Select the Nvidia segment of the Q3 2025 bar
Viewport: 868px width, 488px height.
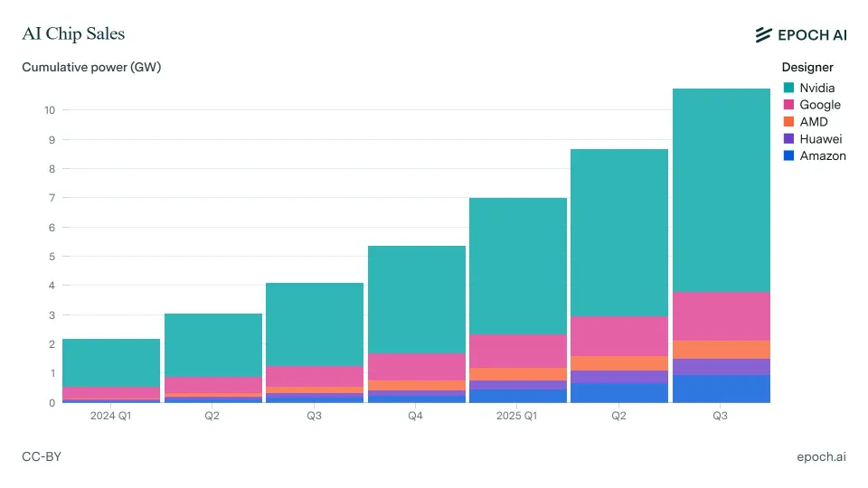pos(721,190)
